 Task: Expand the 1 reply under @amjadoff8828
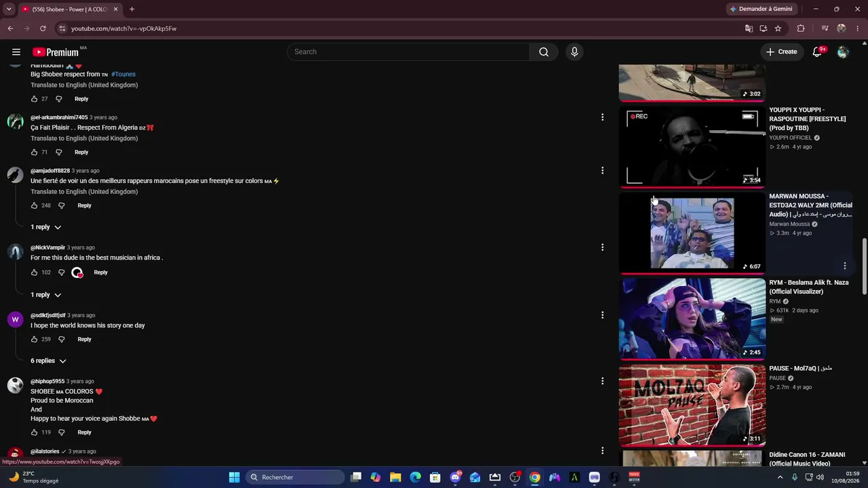click(x=45, y=227)
